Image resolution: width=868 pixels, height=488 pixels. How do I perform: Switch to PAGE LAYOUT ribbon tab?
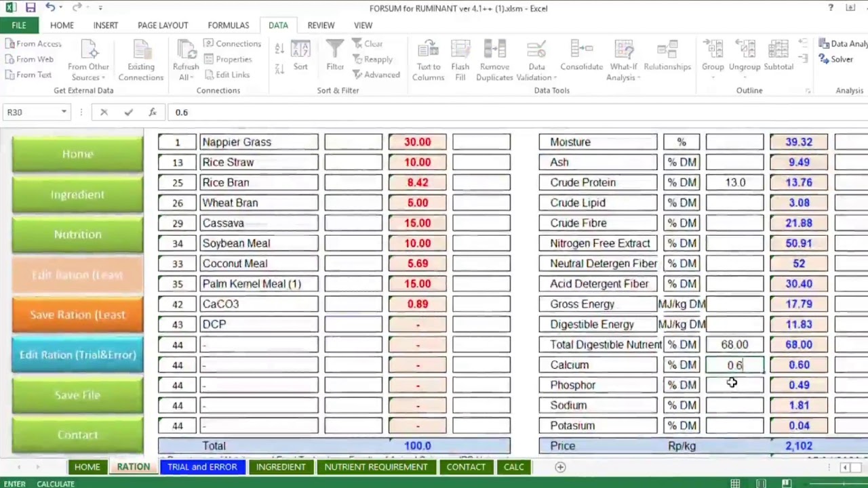click(x=163, y=25)
